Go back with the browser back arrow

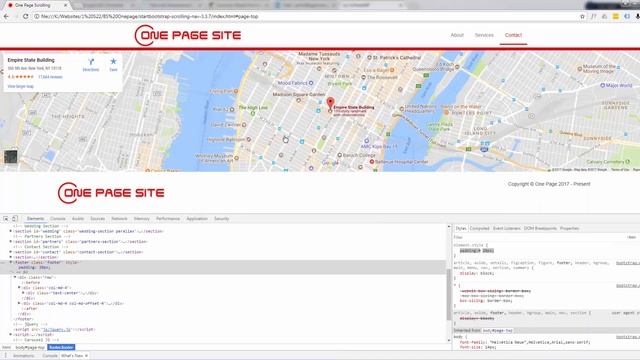[x=6, y=16]
